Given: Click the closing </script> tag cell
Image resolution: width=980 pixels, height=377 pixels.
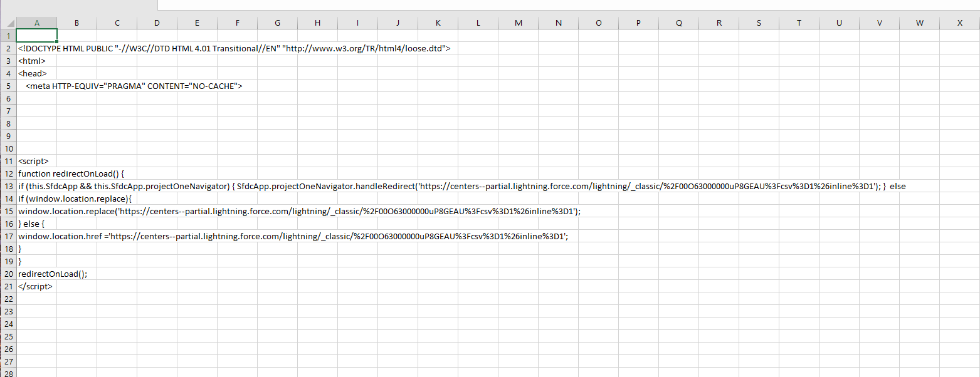Looking at the screenshot, I should (x=35, y=286).
